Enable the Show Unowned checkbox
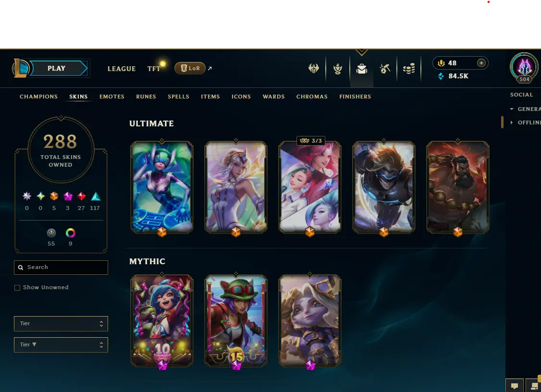The image size is (541, 392). [17, 287]
